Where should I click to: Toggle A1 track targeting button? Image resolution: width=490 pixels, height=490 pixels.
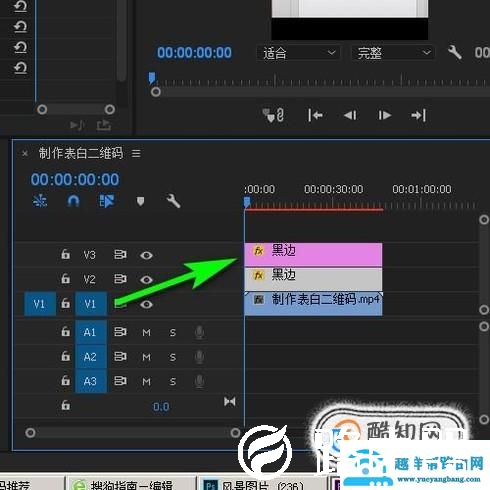(x=91, y=332)
